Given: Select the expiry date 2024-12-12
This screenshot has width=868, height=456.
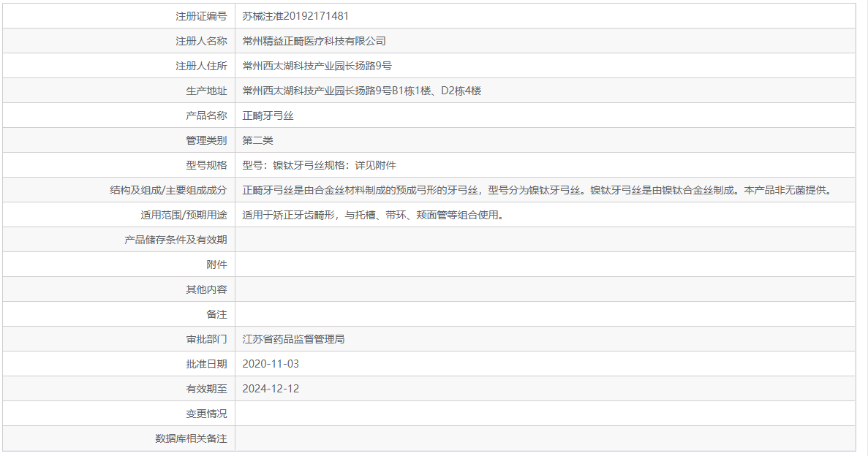Looking at the screenshot, I should [272, 388].
